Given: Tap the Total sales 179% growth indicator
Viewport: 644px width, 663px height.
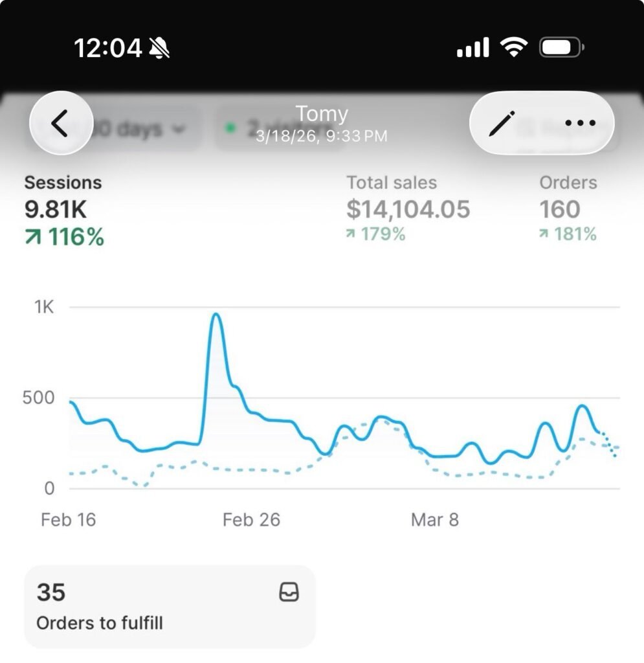Looking at the screenshot, I should (x=375, y=234).
